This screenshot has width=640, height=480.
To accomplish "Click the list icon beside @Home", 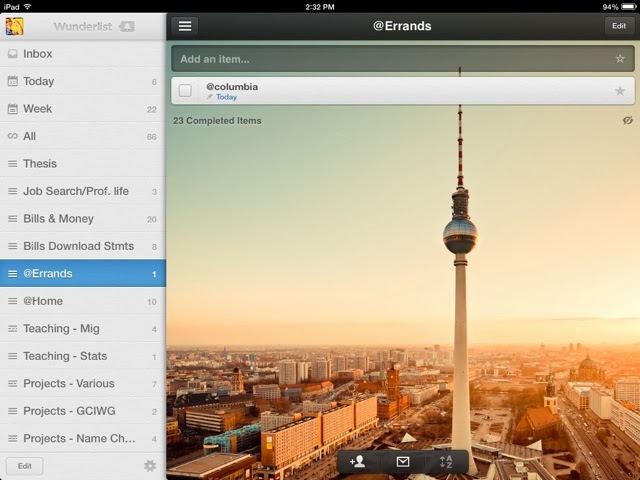I will [13, 301].
